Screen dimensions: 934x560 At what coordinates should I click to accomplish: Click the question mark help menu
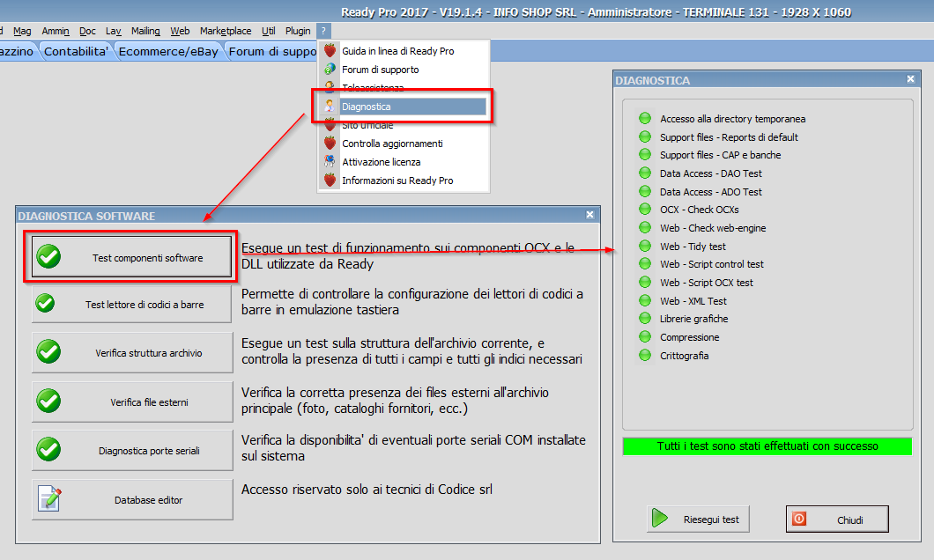click(323, 31)
